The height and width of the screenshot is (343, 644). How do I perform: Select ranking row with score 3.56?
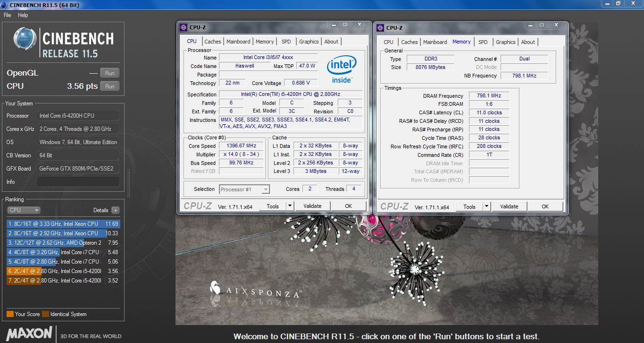click(63, 271)
